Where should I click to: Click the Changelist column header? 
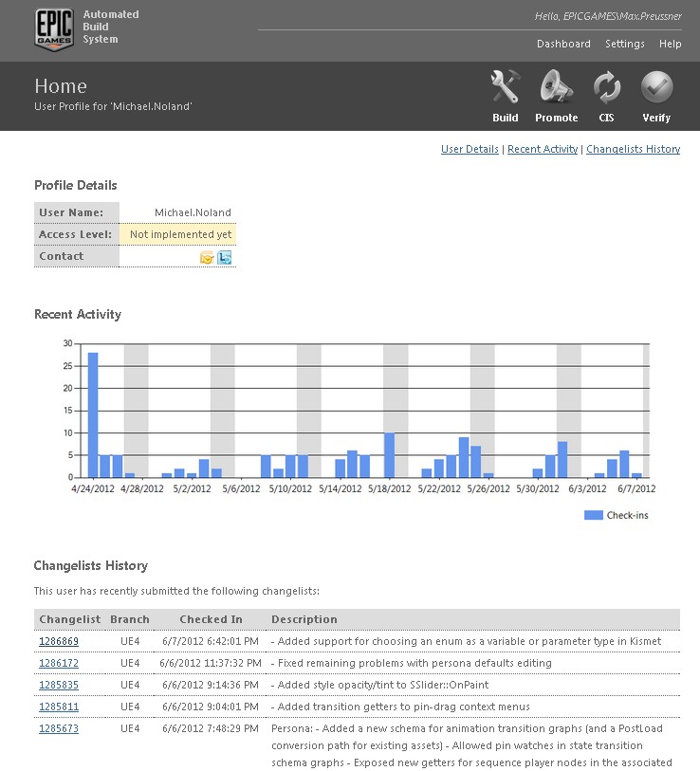point(70,619)
